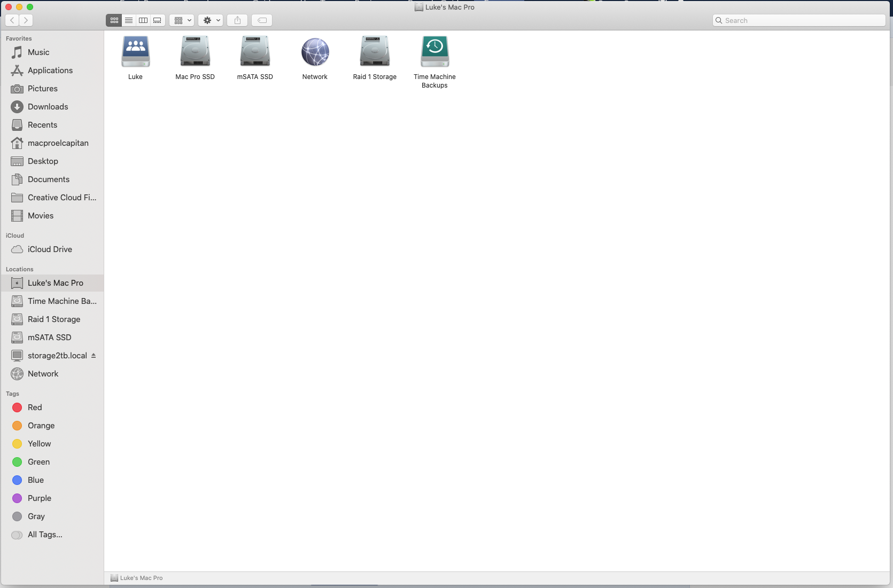This screenshot has height=588, width=893.
Task: Go forward with the right arrow button
Action: click(26, 20)
